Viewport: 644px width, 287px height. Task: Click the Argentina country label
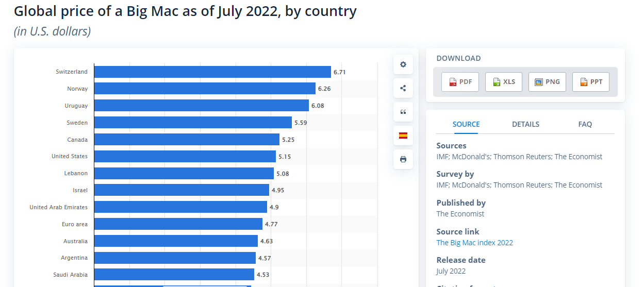(x=74, y=258)
